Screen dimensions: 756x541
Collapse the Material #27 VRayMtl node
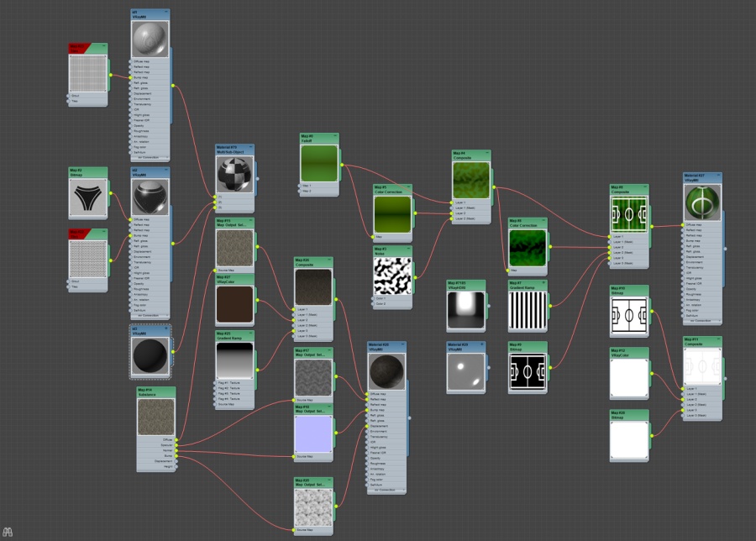pyautogui.click(x=718, y=176)
